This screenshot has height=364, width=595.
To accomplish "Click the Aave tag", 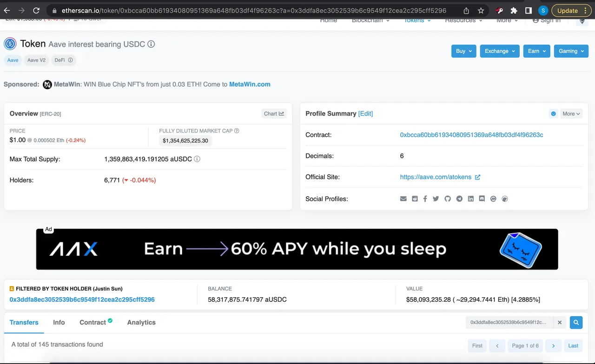I will 13,60.
